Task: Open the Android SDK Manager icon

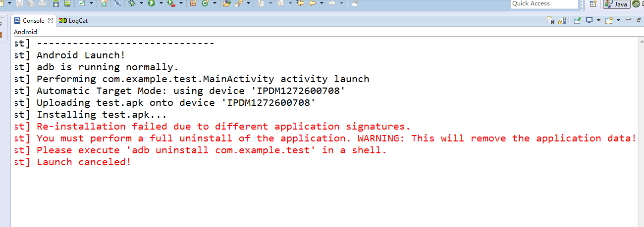Action: 55,3
